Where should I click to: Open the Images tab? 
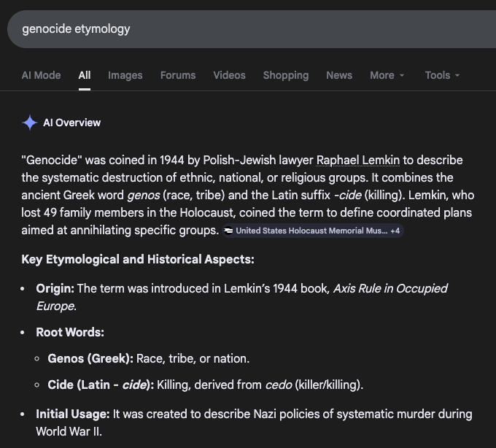124,75
